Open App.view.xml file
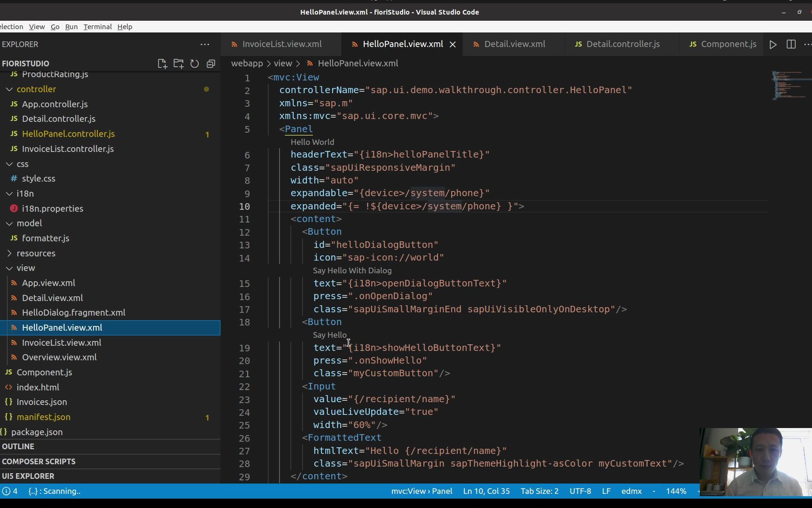The height and width of the screenshot is (508, 812). coord(48,283)
